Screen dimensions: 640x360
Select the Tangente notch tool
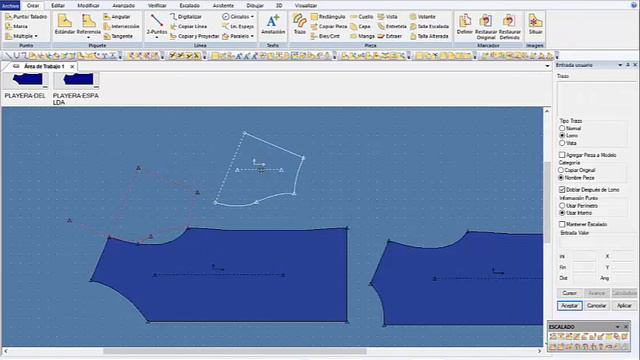tap(118, 36)
